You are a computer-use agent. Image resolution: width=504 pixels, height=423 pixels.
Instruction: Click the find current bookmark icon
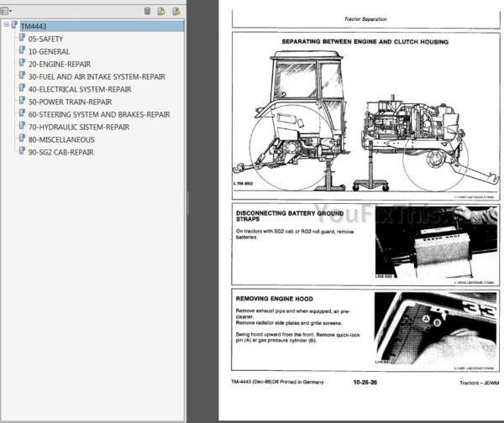pos(176,11)
